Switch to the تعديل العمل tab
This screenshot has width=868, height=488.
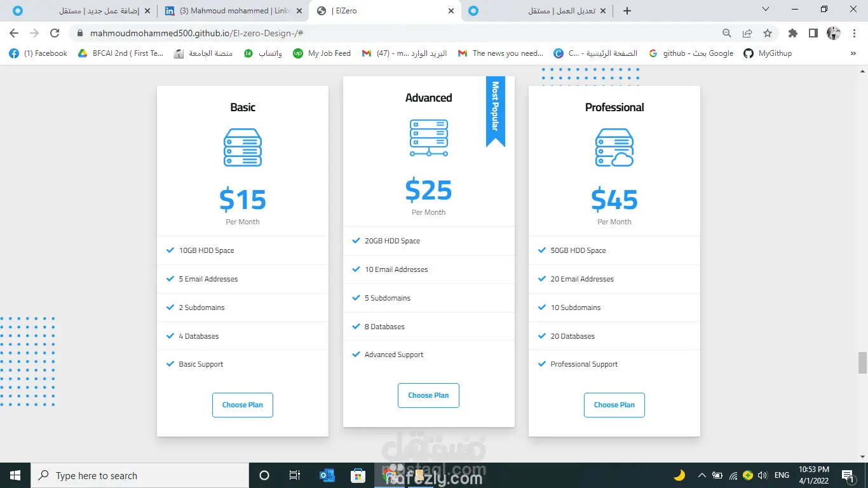537,11
